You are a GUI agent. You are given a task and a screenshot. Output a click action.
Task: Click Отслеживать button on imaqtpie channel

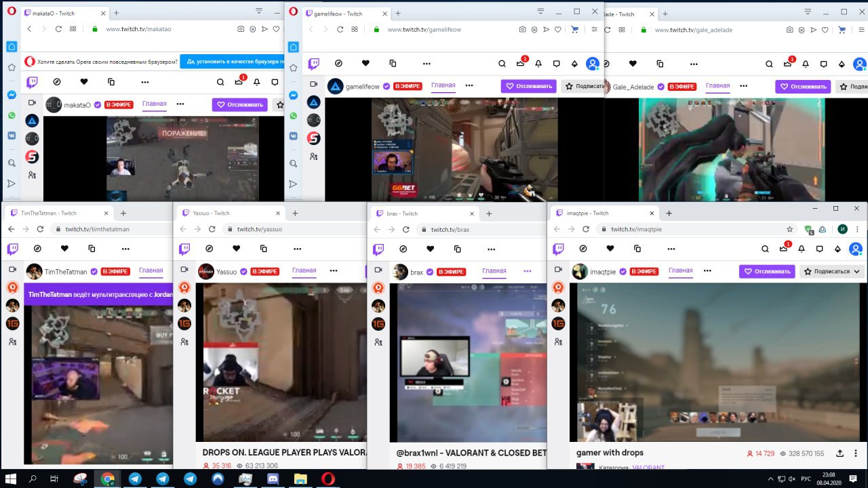pos(767,271)
